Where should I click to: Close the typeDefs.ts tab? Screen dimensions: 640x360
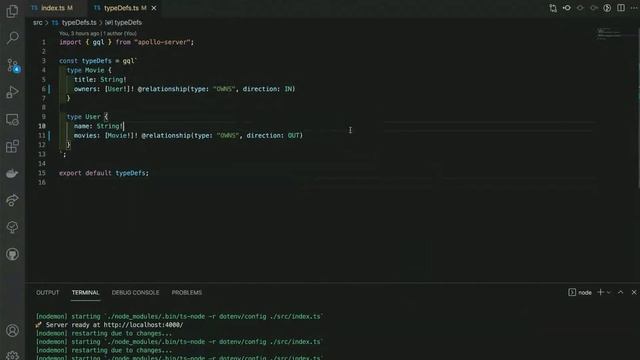[x=154, y=8]
